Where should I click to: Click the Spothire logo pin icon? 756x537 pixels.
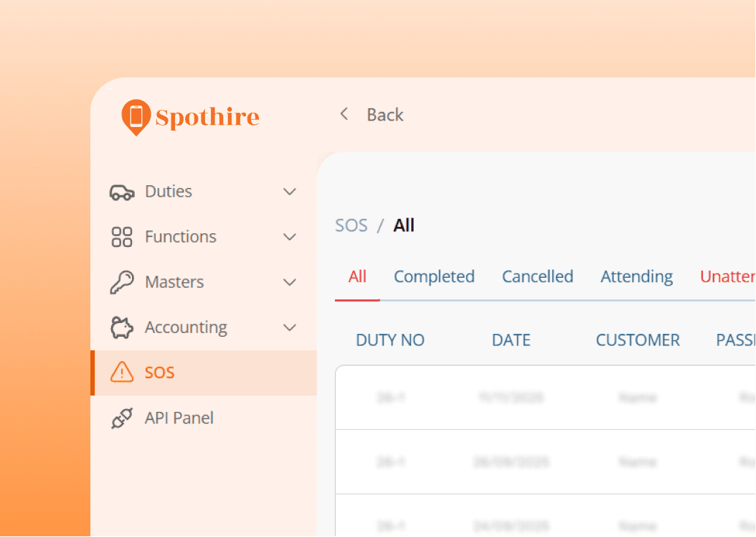coord(136,117)
